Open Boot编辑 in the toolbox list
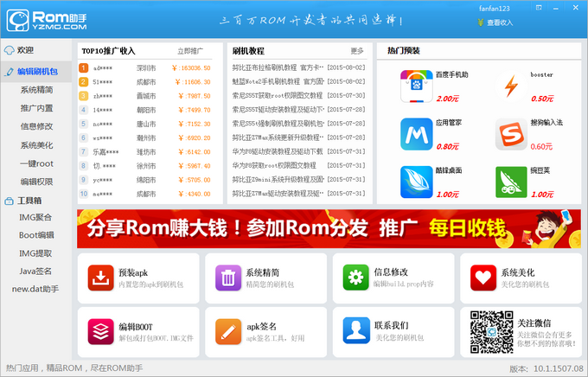 click(x=37, y=235)
